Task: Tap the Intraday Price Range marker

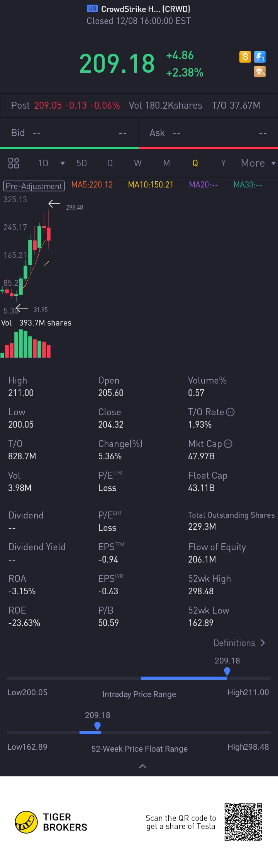Action: [227, 672]
